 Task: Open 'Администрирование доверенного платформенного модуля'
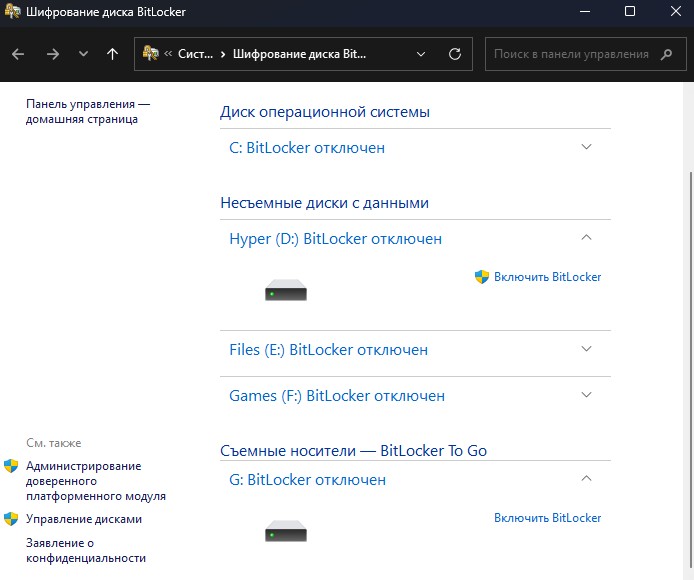96,481
